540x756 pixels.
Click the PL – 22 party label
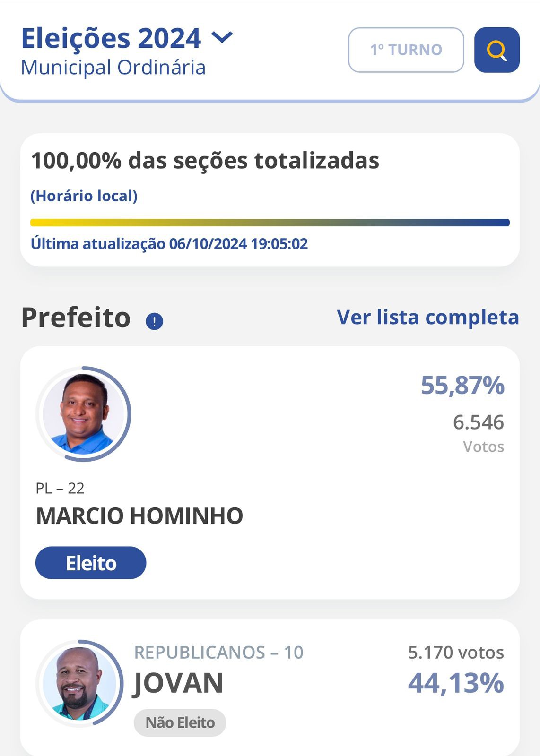coord(60,488)
